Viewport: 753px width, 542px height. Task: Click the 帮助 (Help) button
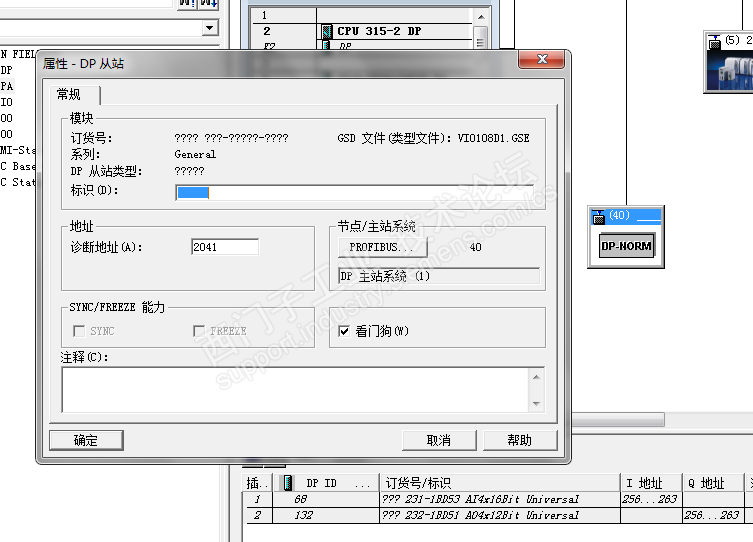click(x=520, y=440)
